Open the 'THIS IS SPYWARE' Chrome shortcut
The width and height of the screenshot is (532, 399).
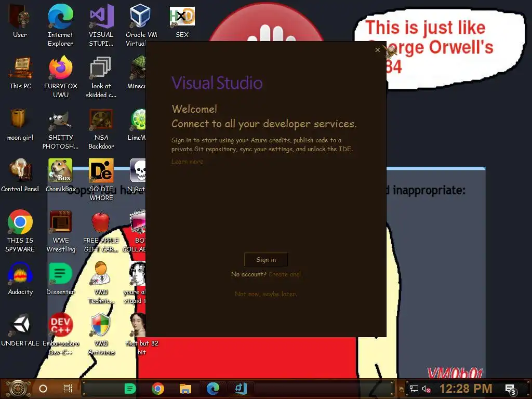pyautogui.click(x=20, y=231)
